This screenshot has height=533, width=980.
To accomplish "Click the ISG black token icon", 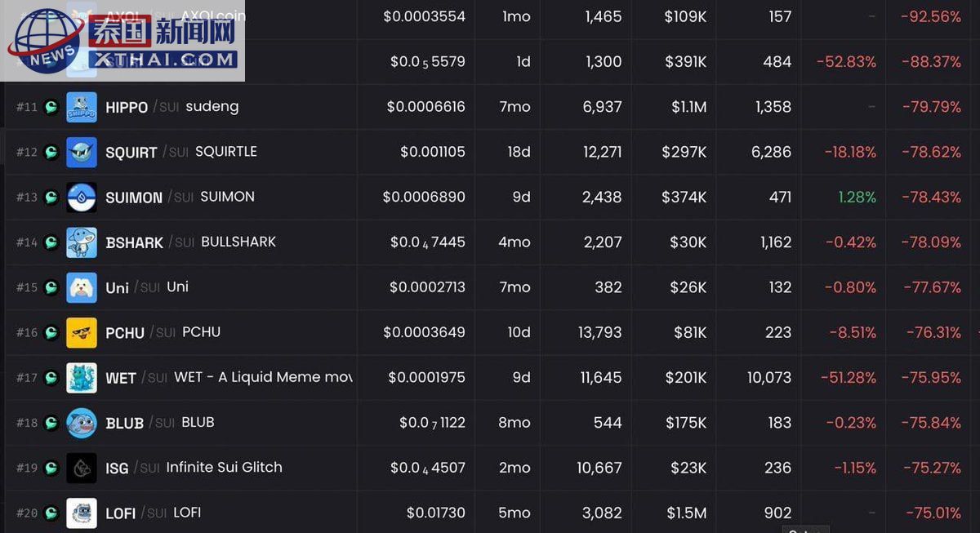I will point(82,468).
